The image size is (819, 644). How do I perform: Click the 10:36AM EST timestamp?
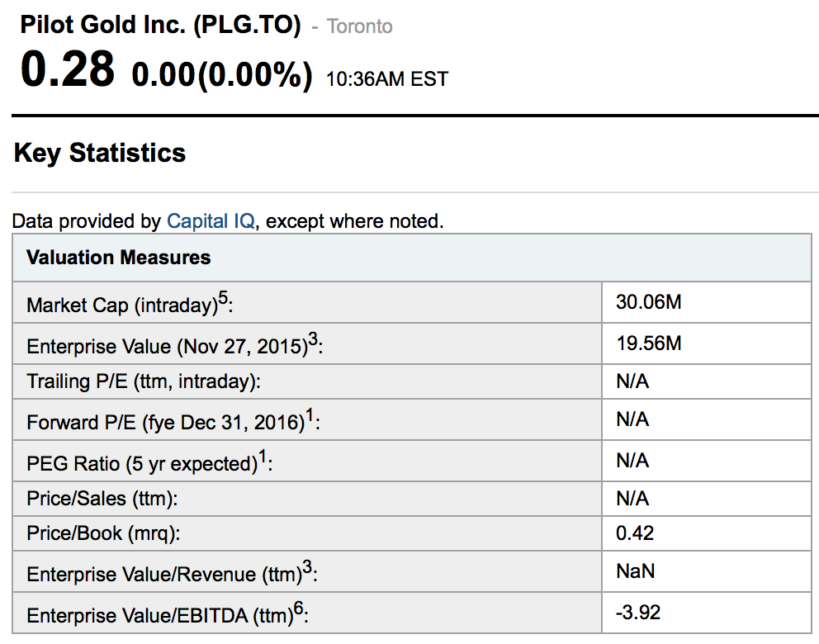coord(387,79)
